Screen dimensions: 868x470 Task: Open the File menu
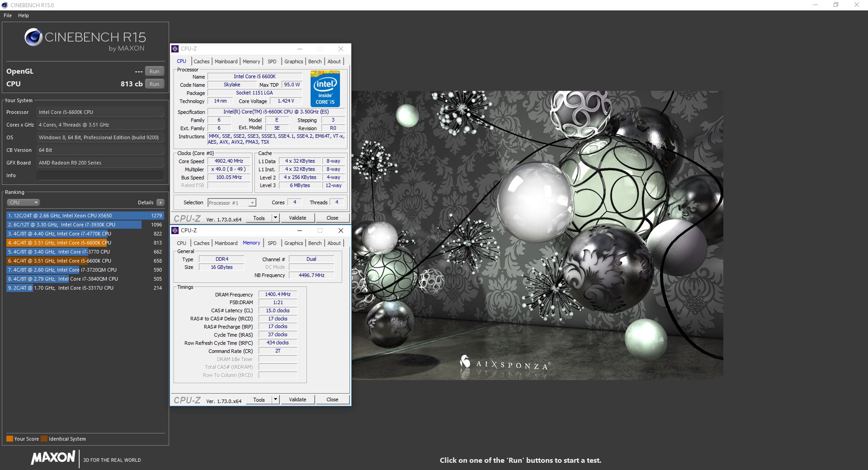(8, 15)
